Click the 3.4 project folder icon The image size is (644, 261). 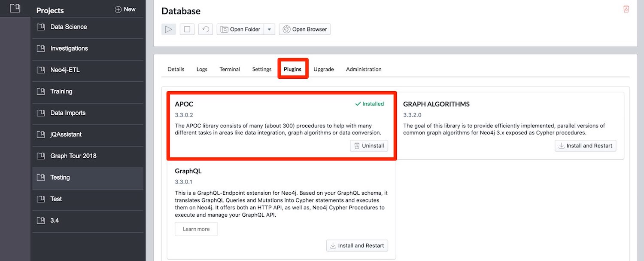(41, 221)
